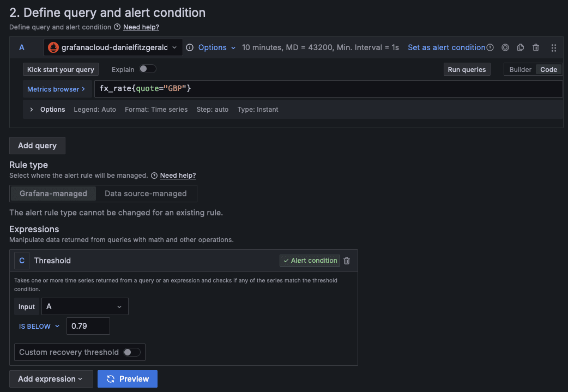Switch to Code editing mode
Screen dimensions: 568x392
(548, 69)
